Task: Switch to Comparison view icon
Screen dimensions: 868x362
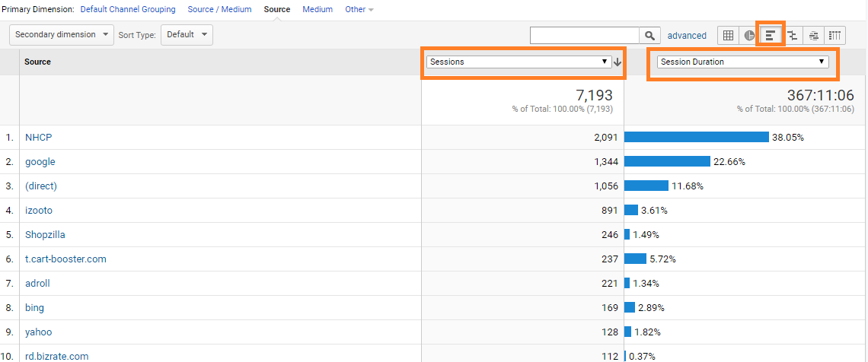Action: coord(793,36)
